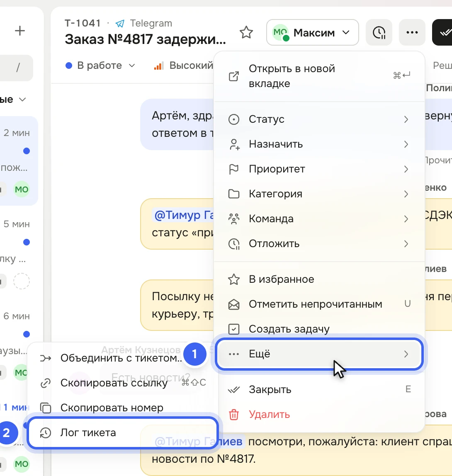452x476 pixels.
Task: Click the black double-check close ticket button
Action: (442, 32)
